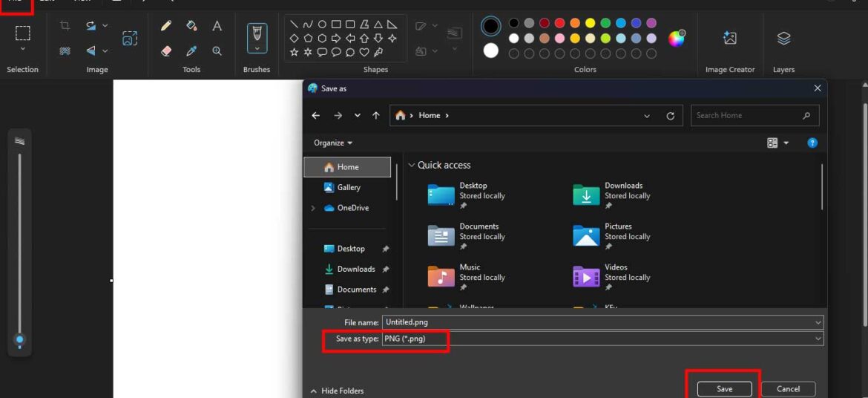Image resolution: width=868 pixels, height=398 pixels.
Task: Choose the yellow color swatch
Action: [591, 23]
